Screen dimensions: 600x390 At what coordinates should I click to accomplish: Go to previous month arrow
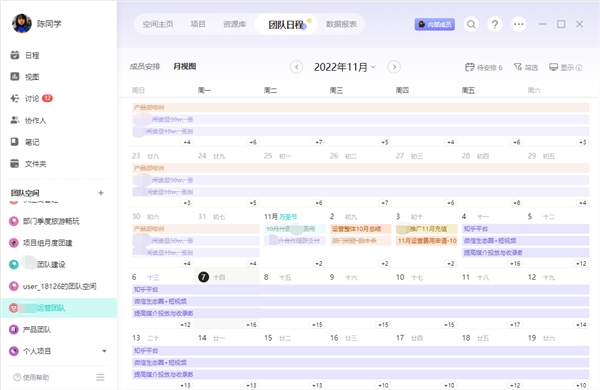click(296, 67)
